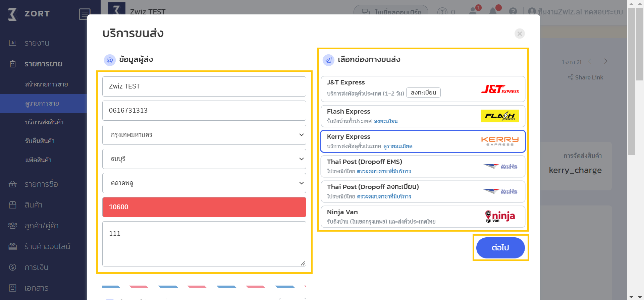644x300 pixels.
Task: Go to next record arrow in background
Action: click(606, 61)
